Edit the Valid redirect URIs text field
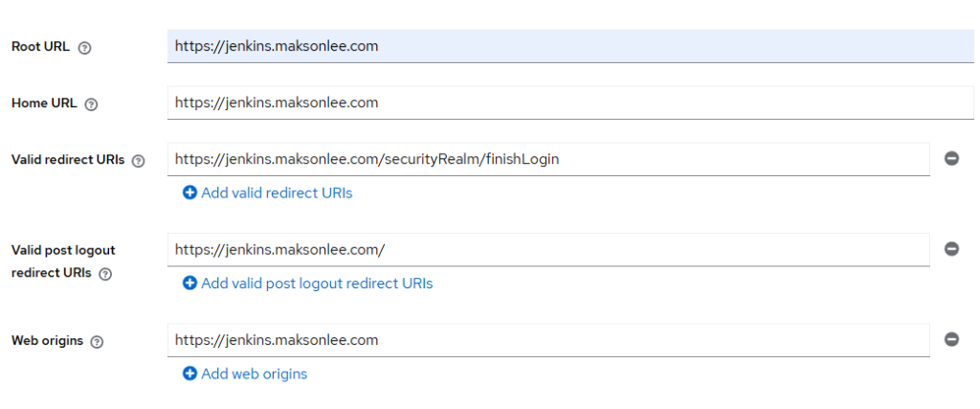980x409 pixels. pyautogui.click(x=548, y=159)
